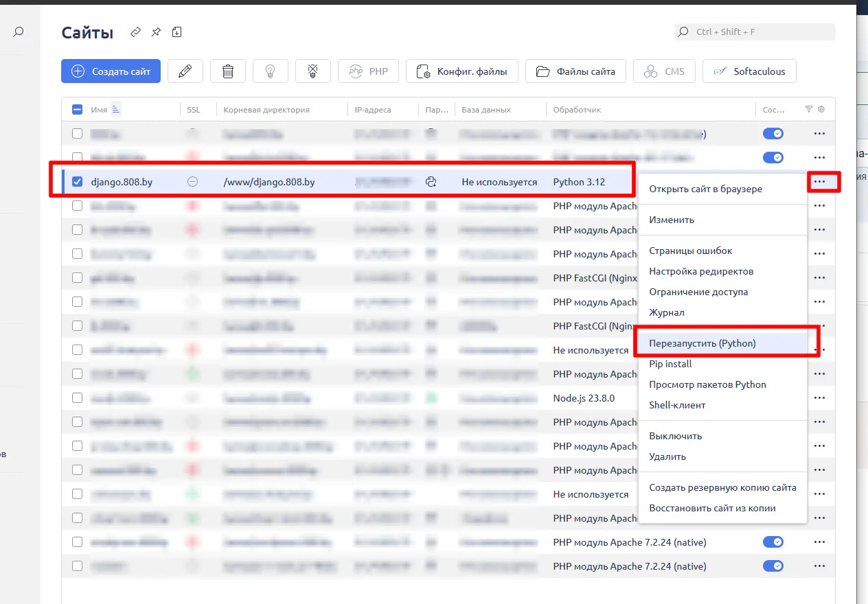
Task: Click the crossed-out lightbulb disable icon
Action: click(313, 71)
